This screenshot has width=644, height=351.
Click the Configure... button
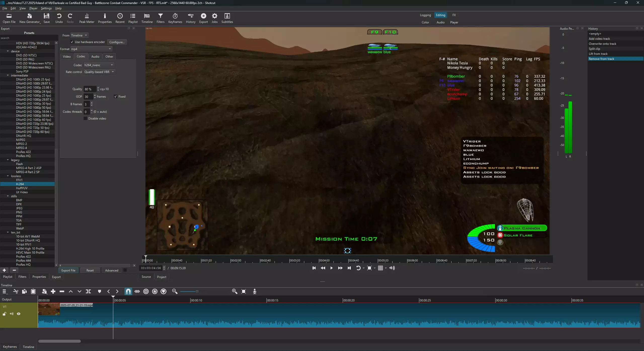[117, 42]
